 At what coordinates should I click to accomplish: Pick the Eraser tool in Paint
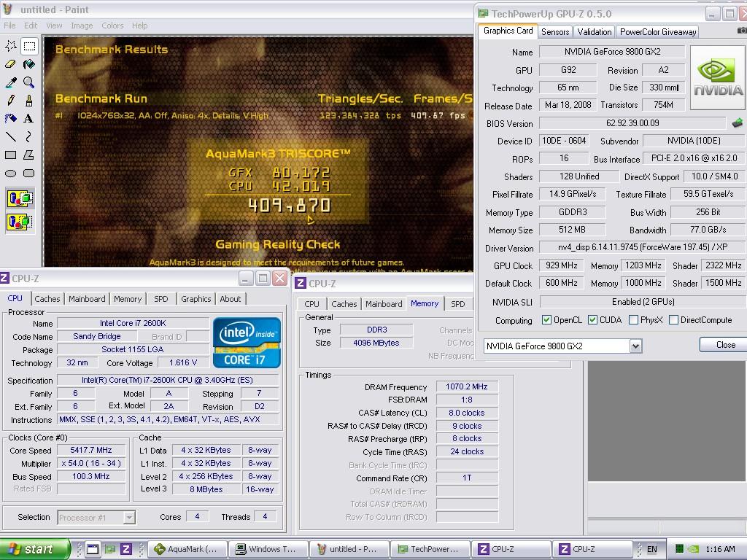click(x=11, y=64)
